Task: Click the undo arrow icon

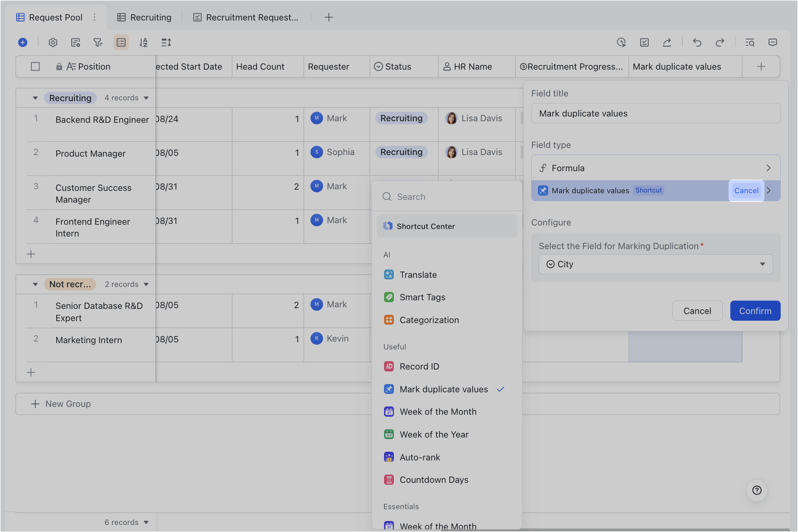Action: (x=697, y=42)
